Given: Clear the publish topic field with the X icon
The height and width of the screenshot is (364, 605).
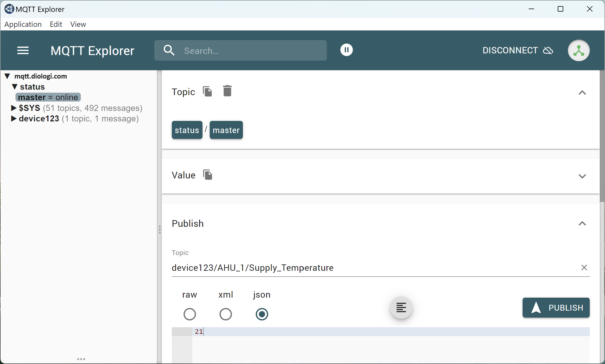Looking at the screenshot, I should [x=584, y=267].
